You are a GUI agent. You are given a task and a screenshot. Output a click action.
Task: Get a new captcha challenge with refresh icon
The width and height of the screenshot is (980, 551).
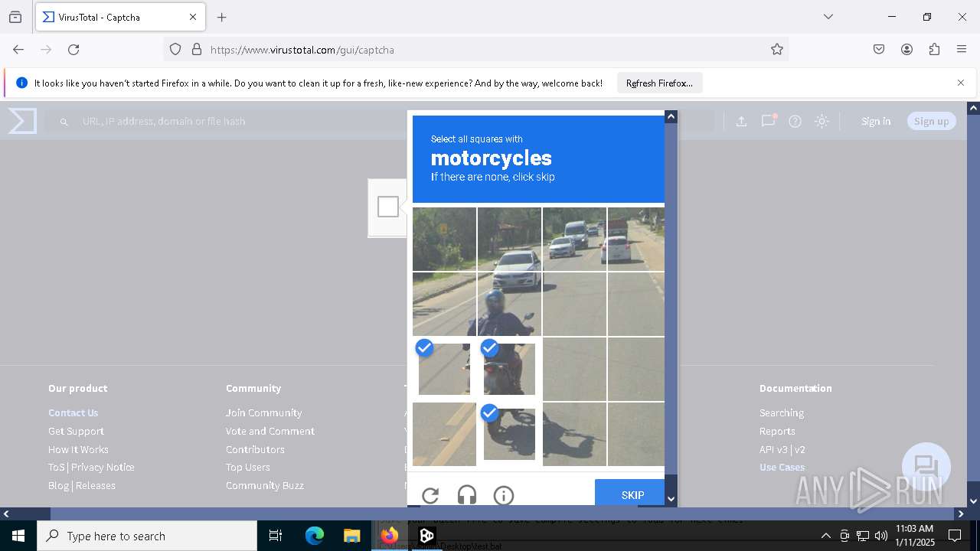(430, 495)
